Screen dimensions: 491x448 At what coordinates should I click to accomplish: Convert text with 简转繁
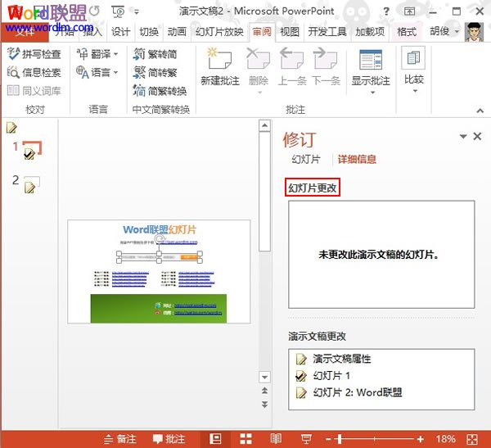point(155,72)
